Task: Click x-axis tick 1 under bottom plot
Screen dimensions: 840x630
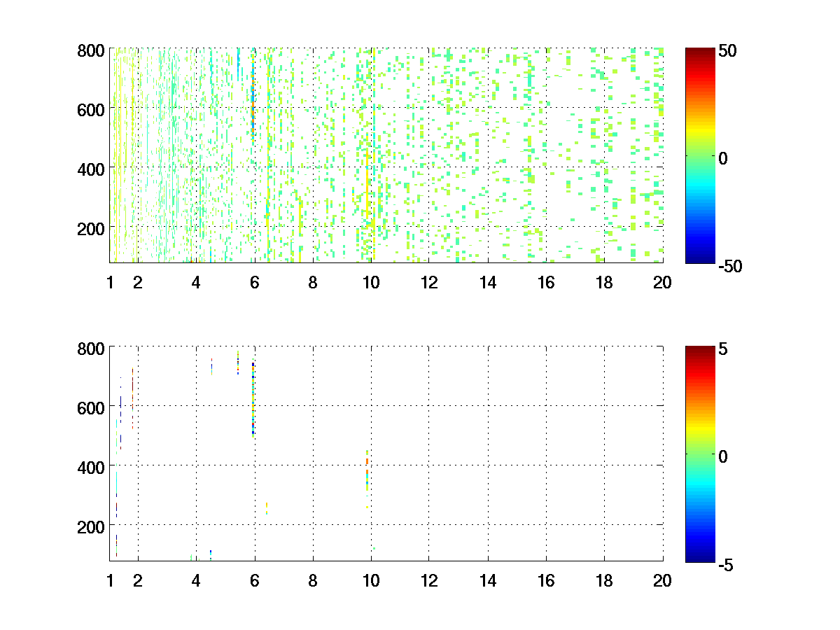Action: (x=110, y=580)
